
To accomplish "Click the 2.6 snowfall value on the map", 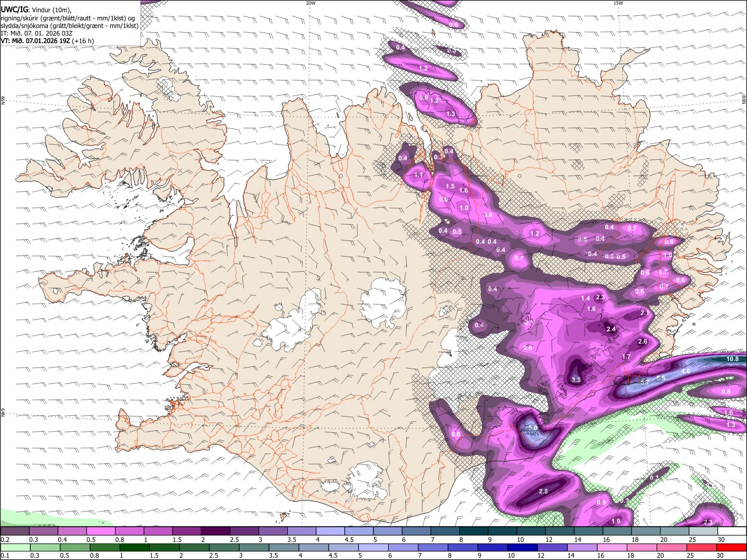I will [x=643, y=342].
